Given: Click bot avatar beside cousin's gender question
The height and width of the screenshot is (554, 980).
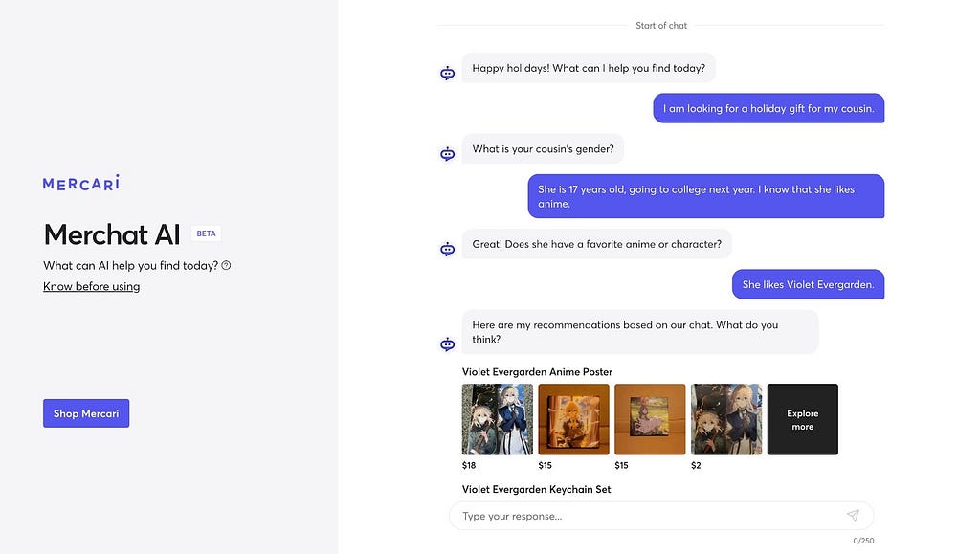Looking at the screenshot, I should click(x=448, y=154).
